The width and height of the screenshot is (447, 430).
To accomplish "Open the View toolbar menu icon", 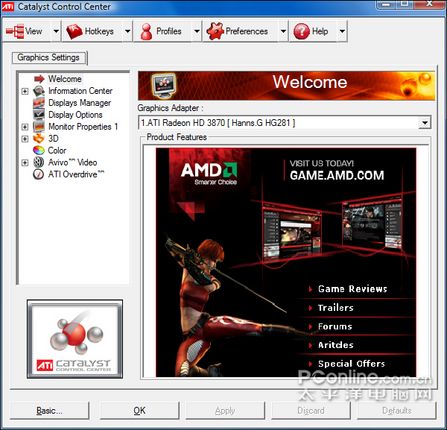I will pyautogui.click(x=15, y=31).
